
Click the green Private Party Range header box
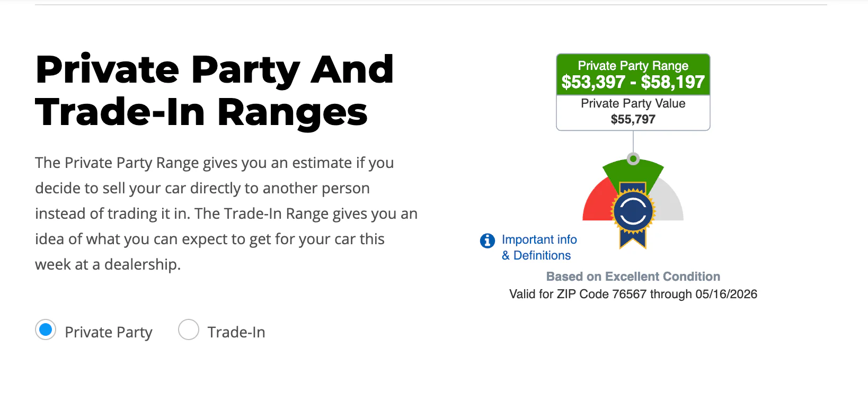633,74
